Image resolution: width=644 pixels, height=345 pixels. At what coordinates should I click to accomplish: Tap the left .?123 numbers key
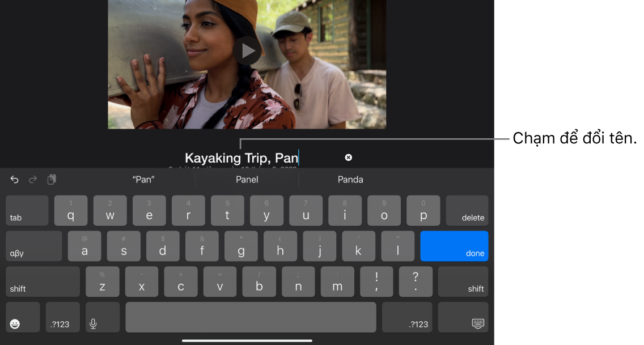click(x=63, y=317)
